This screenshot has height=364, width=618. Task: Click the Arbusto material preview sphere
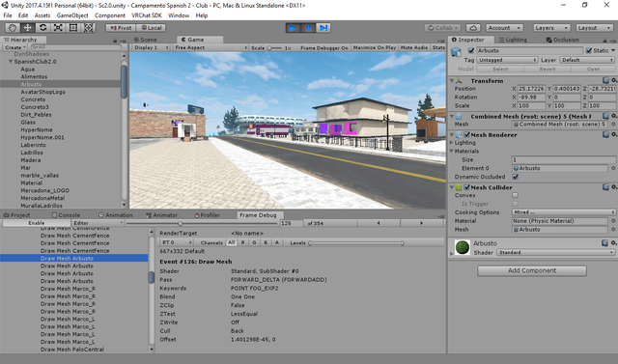pyautogui.click(x=462, y=247)
